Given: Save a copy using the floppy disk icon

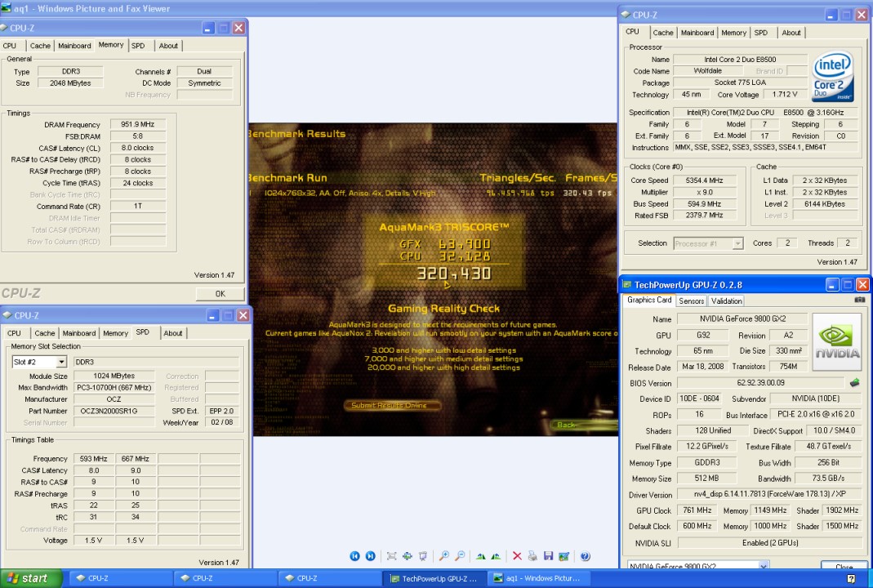Looking at the screenshot, I should click(549, 555).
